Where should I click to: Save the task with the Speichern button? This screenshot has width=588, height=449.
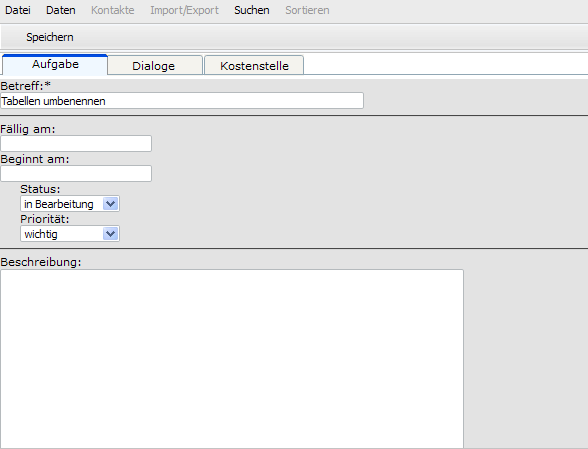point(50,37)
